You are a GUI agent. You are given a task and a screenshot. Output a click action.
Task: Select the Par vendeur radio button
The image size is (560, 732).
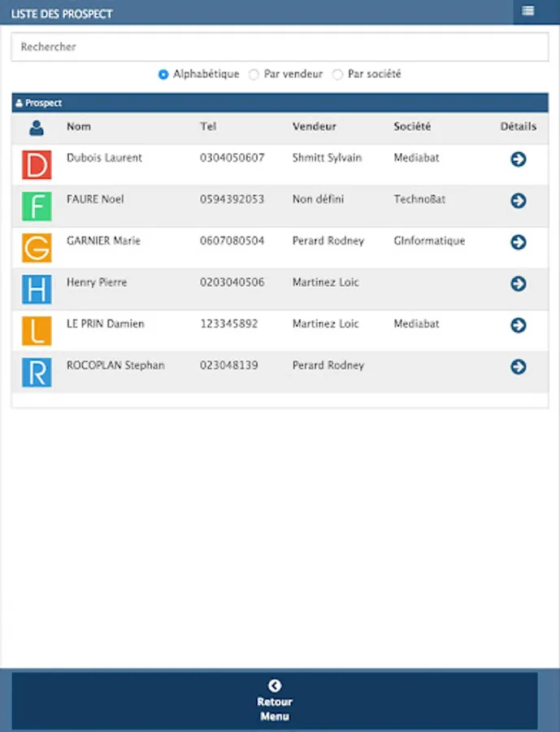pyautogui.click(x=254, y=74)
